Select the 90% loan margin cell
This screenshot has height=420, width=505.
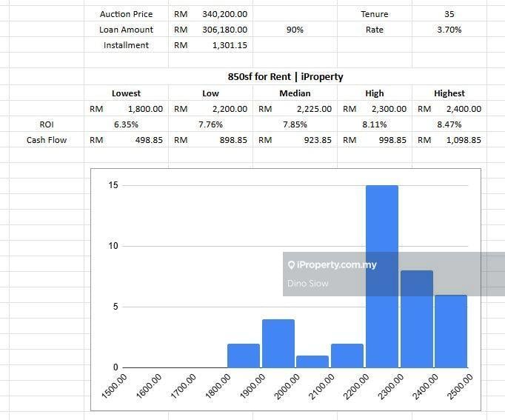[294, 30]
